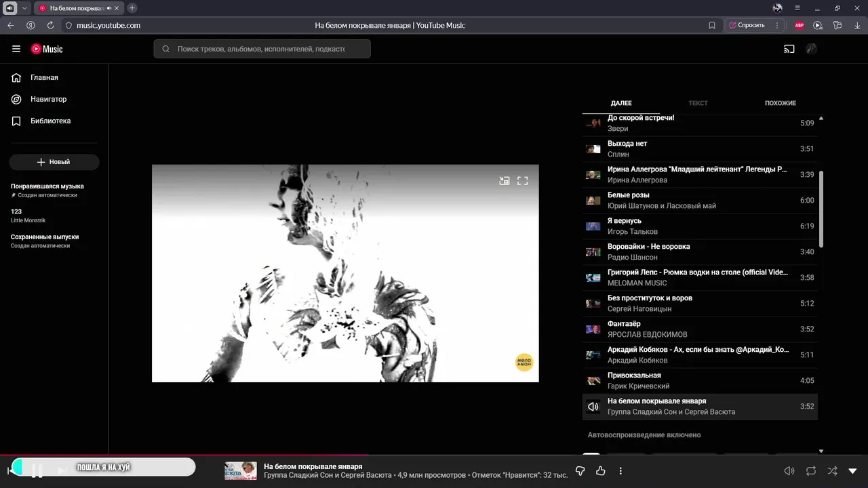Open the Библиотека library section
This screenshot has height=488, width=868.
pos(54,121)
